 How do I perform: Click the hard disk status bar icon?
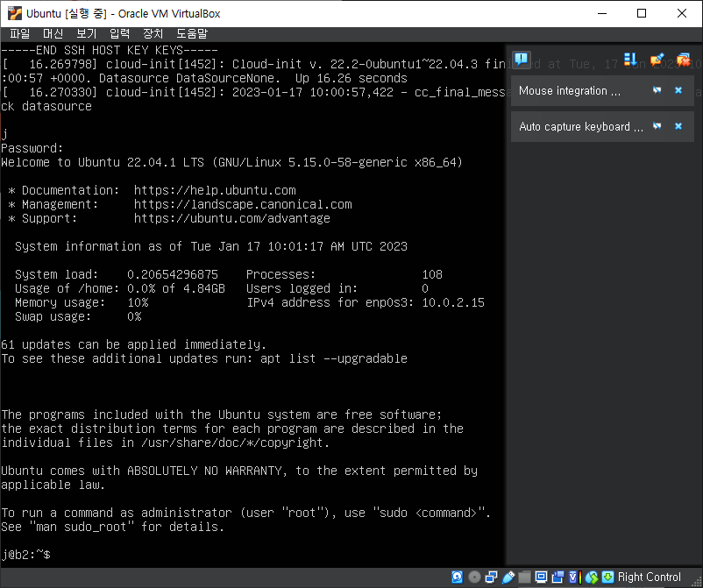click(458, 577)
